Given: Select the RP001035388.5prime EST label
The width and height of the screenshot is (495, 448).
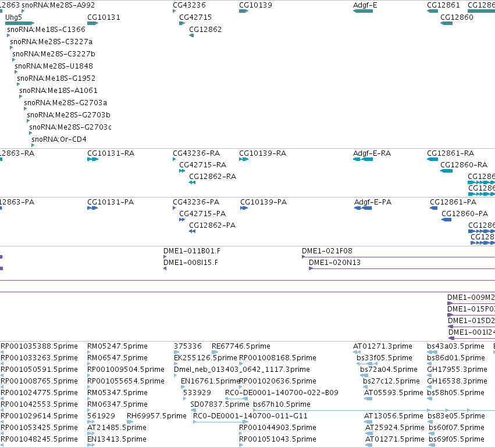Looking at the screenshot, I should (x=39, y=346).
